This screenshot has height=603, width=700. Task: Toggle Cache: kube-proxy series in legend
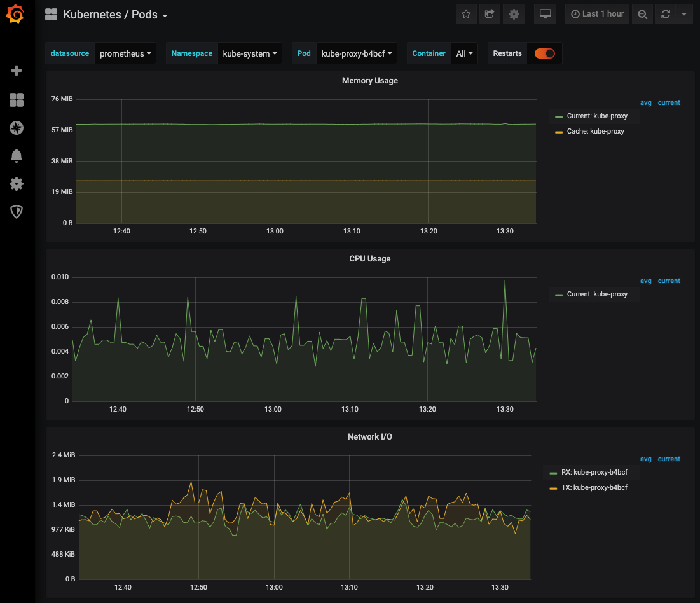[596, 131]
